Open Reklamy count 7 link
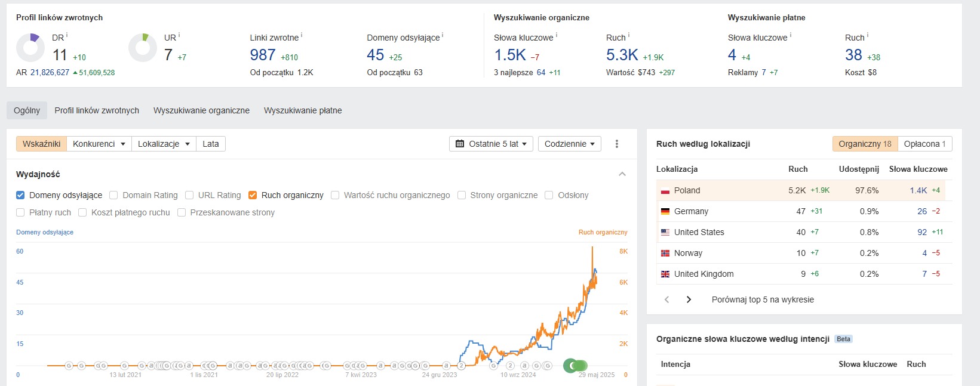The image size is (980, 386). (764, 72)
